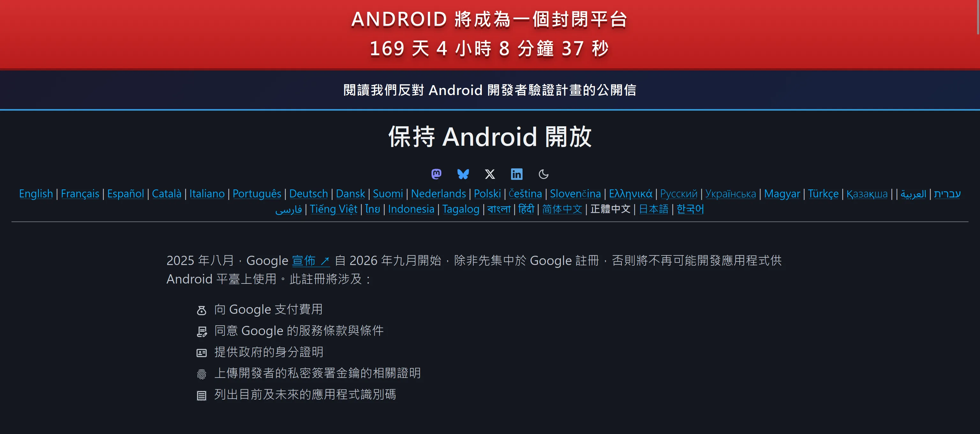Click the list icon beside 應用程式識別碼
980x434 pixels.
pyautogui.click(x=201, y=395)
